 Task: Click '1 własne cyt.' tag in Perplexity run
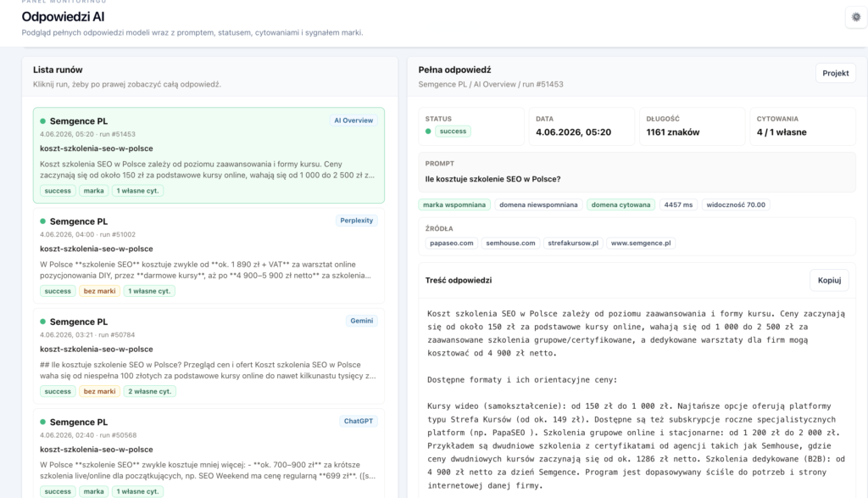point(149,291)
